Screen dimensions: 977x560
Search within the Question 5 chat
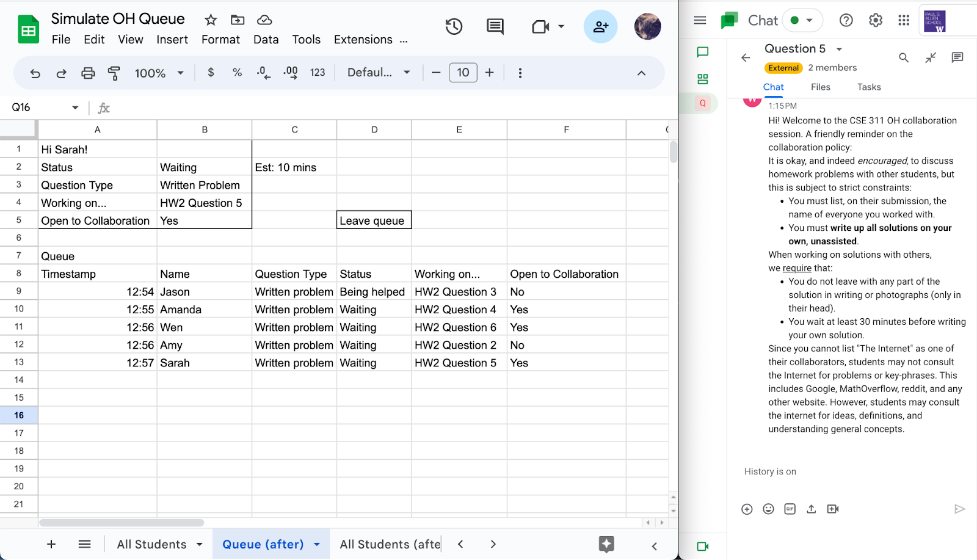tap(904, 57)
